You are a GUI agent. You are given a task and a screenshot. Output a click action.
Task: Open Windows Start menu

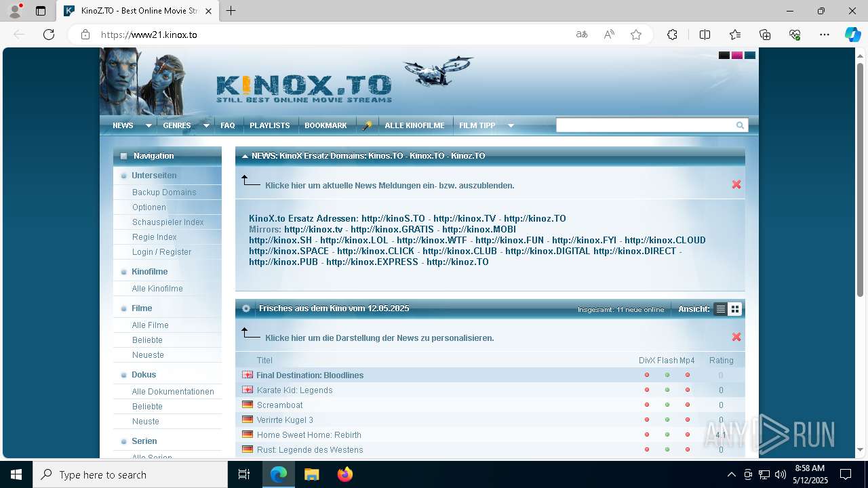(16, 474)
